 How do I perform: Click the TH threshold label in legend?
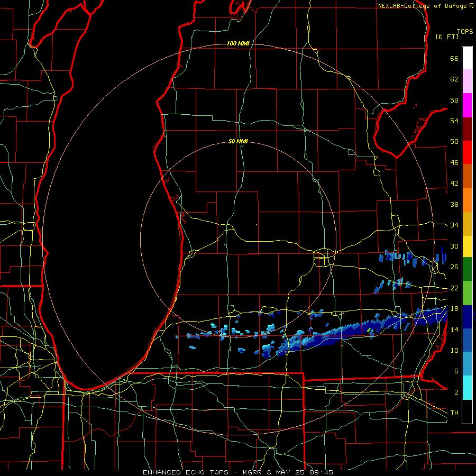454,413
